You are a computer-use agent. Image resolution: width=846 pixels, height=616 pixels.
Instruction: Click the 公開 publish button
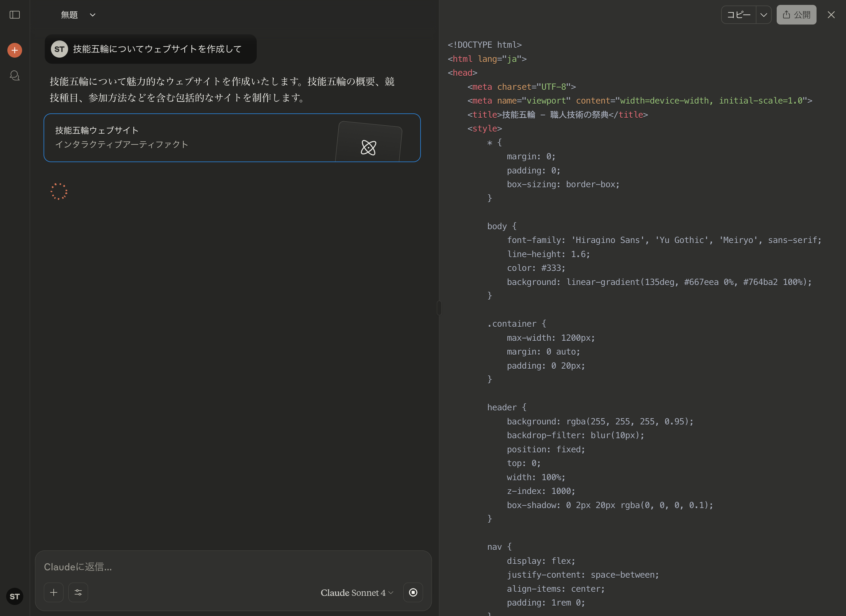coord(796,15)
